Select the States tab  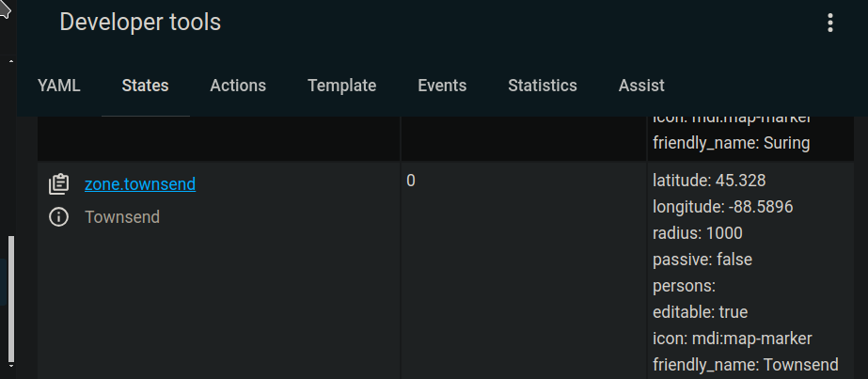pyautogui.click(x=145, y=86)
